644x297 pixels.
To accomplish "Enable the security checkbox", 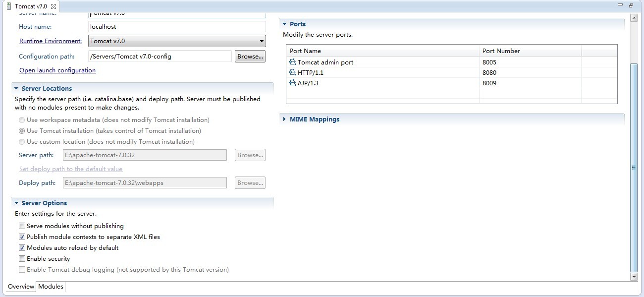I will coord(22,258).
